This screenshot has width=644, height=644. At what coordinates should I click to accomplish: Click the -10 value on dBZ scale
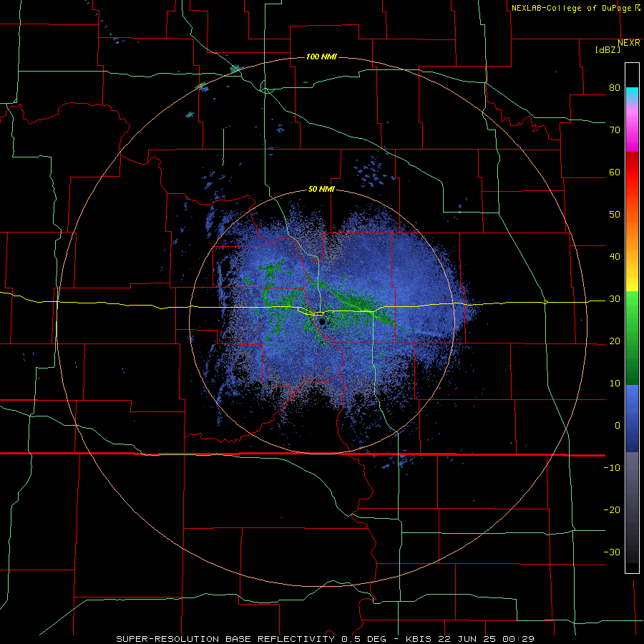click(x=612, y=468)
